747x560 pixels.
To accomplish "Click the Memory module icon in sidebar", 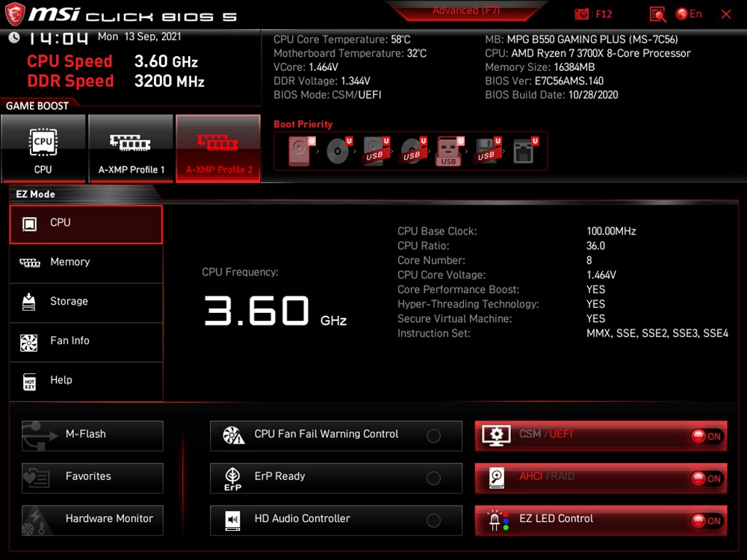I will point(30,263).
